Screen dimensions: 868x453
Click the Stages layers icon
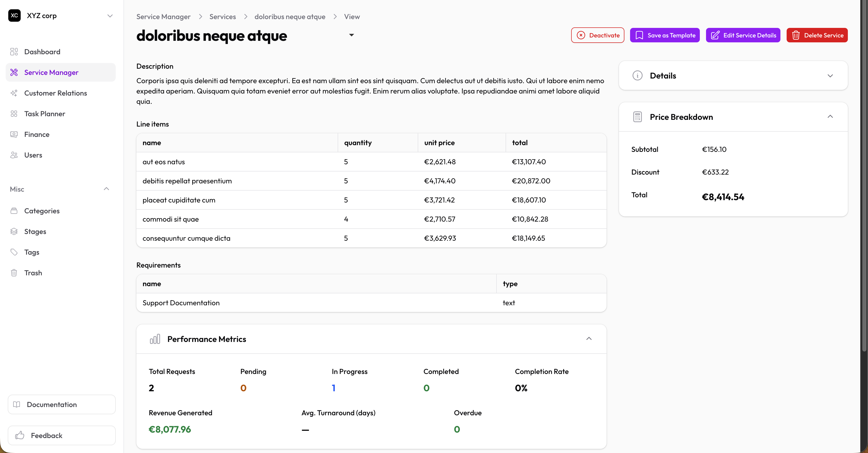pos(14,231)
